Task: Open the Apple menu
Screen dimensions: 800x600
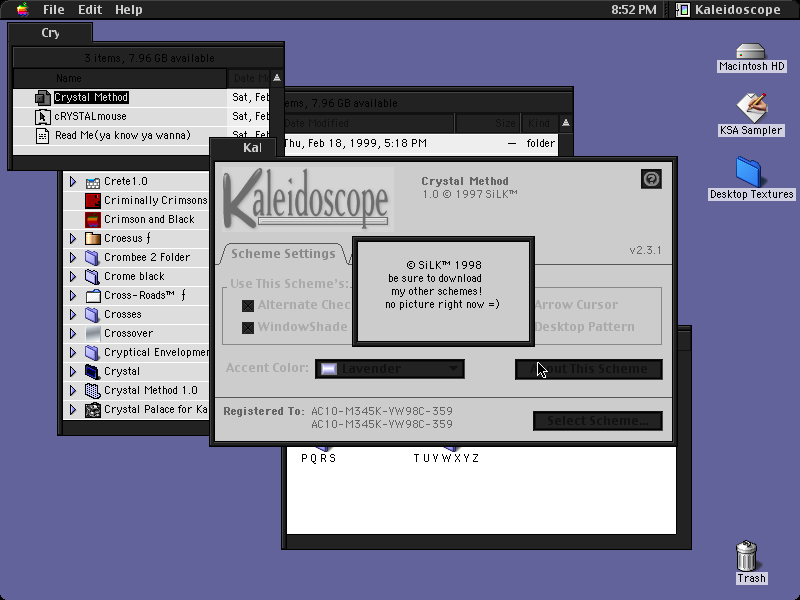Action: 23,9
